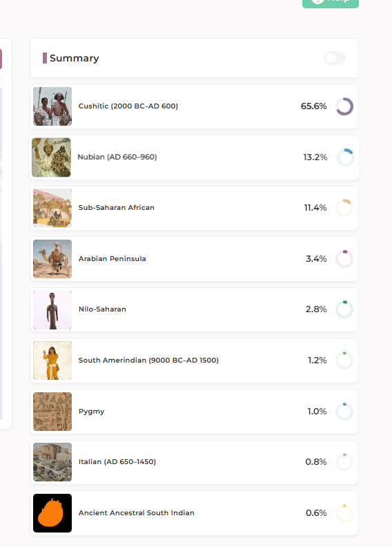Screen dimensions: 392x547
Task: Open the Nubian painting thumbnail
Action: [51, 157]
